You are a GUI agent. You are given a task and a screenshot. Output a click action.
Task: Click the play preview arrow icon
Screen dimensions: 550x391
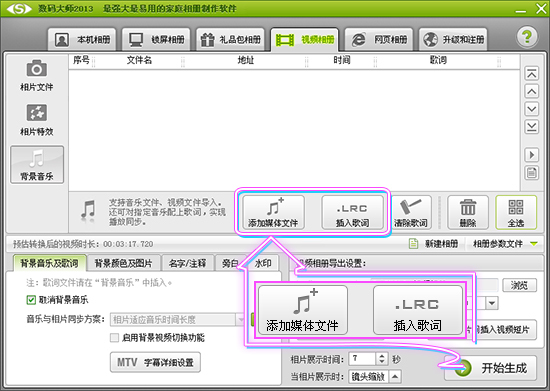[x=531, y=155]
